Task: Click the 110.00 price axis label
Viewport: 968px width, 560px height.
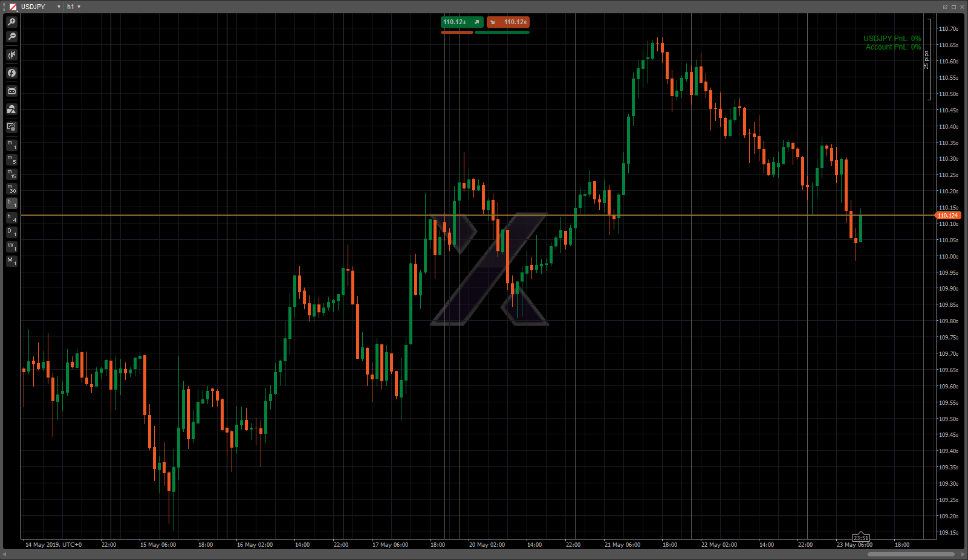Action: [948, 257]
